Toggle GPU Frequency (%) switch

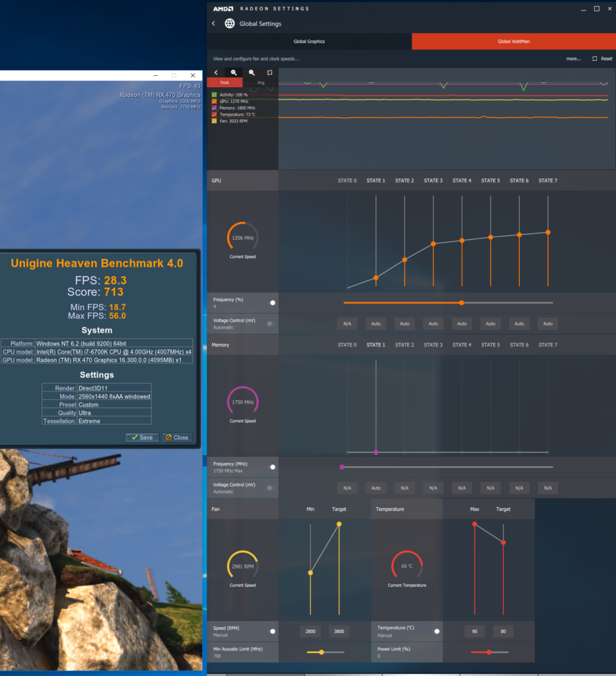coord(271,302)
